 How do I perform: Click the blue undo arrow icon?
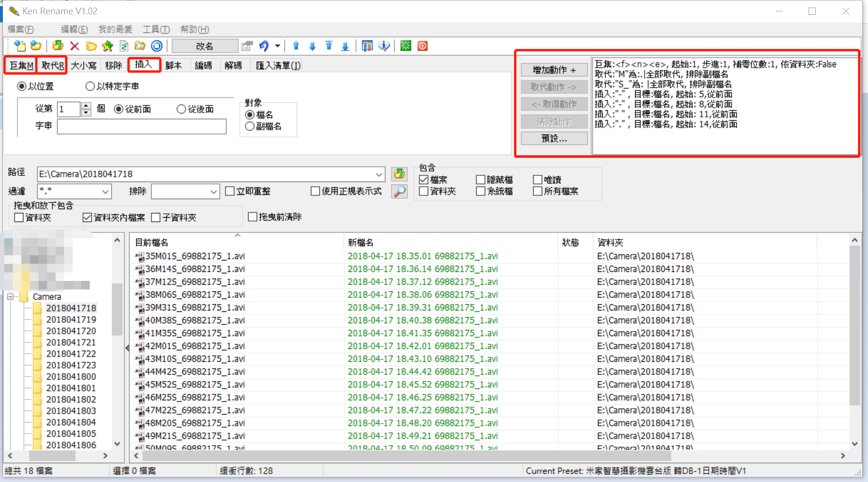click(264, 46)
